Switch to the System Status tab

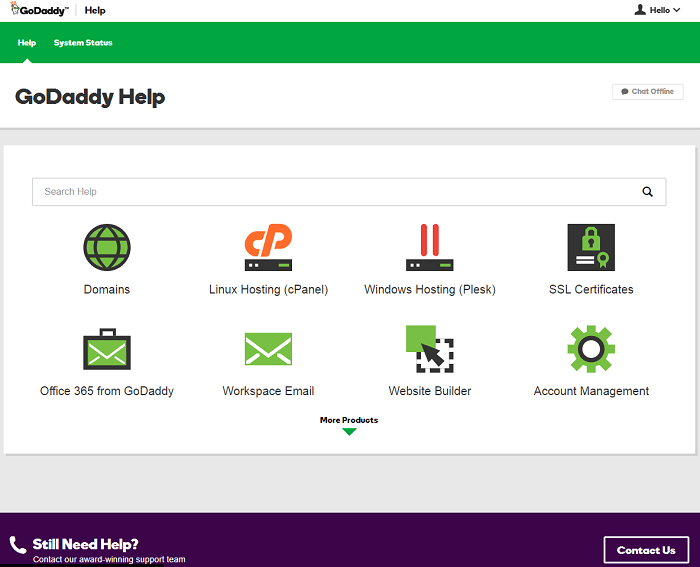83,43
